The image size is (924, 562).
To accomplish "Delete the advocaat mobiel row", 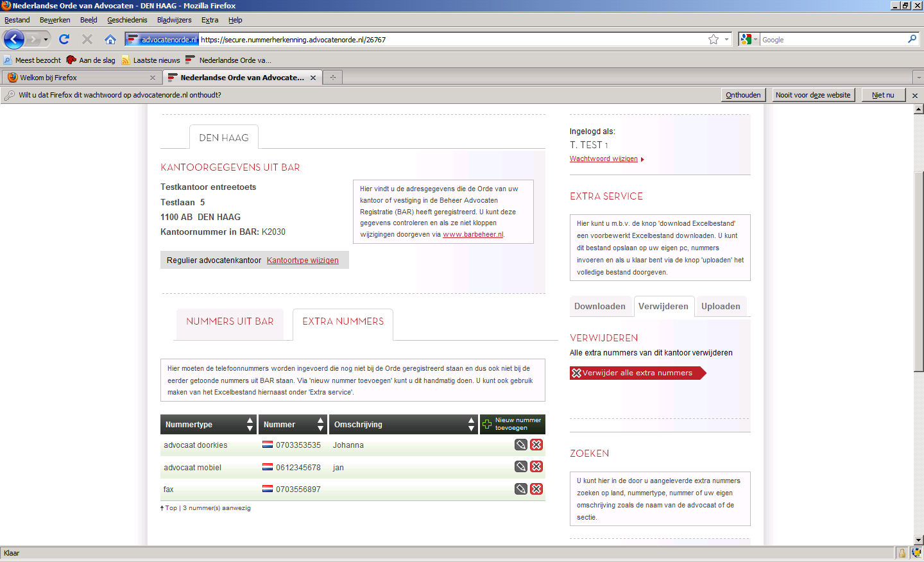I will (x=536, y=466).
